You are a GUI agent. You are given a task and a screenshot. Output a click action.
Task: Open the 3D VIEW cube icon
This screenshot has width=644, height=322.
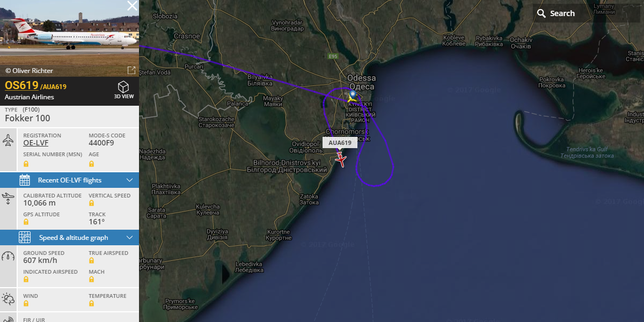tap(123, 87)
